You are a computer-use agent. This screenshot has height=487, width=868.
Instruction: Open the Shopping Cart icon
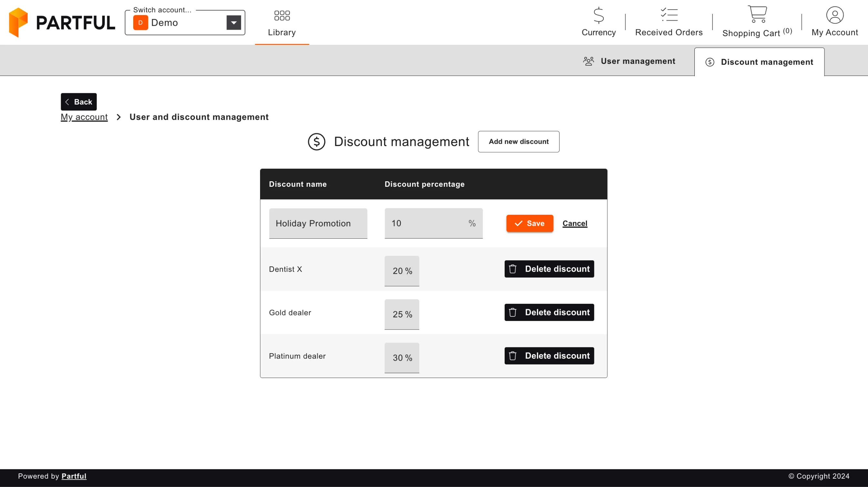tap(757, 14)
